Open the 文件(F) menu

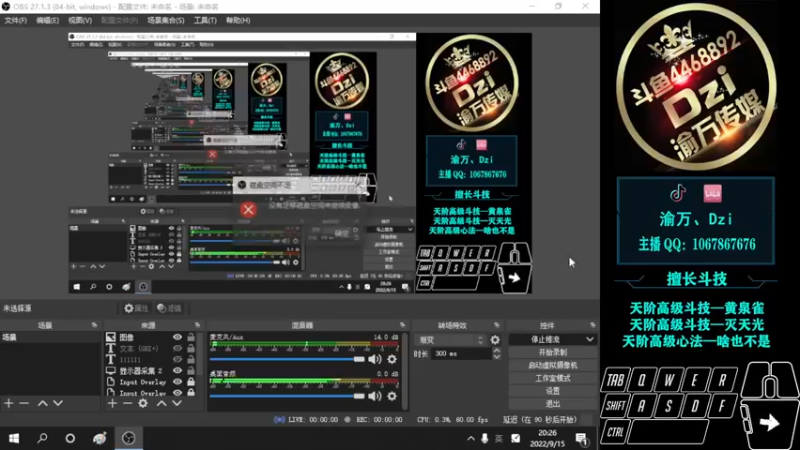coord(15,20)
